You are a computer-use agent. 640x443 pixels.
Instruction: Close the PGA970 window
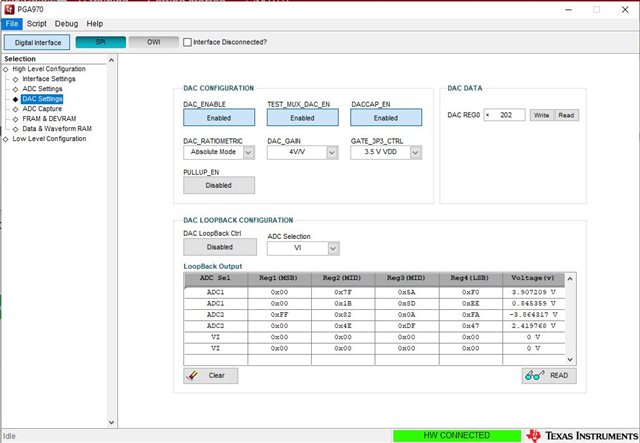coord(625,9)
